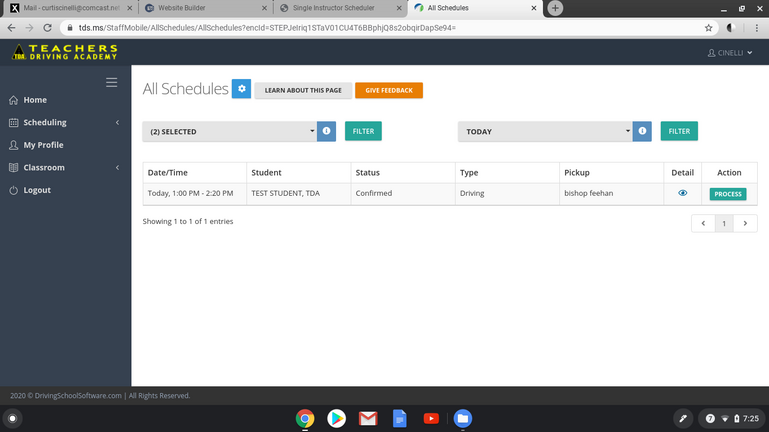Open the Files app in the shelf
The height and width of the screenshot is (432, 769).
[x=462, y=418]
